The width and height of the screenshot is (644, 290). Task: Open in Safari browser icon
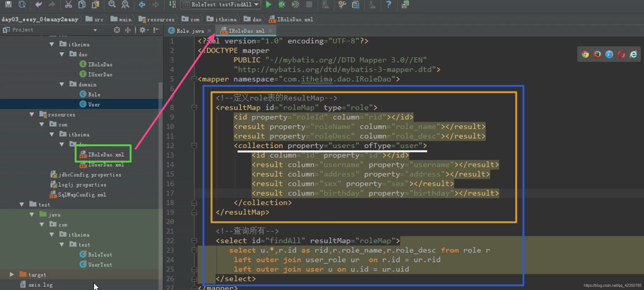[609, 54]
